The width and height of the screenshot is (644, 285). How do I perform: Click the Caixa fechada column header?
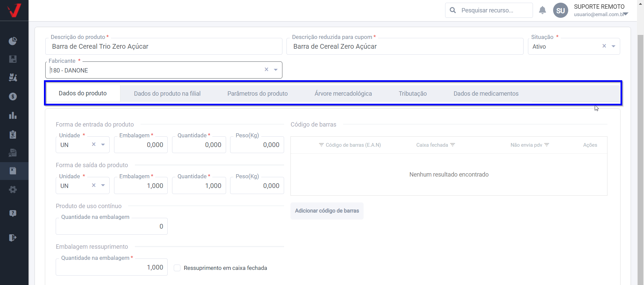click(x=432, y=145)
